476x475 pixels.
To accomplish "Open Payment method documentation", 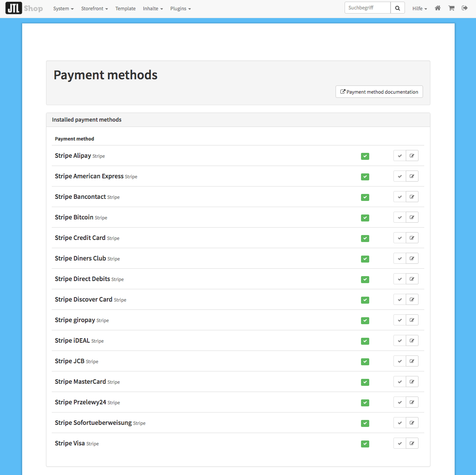I will pos(379,92).
